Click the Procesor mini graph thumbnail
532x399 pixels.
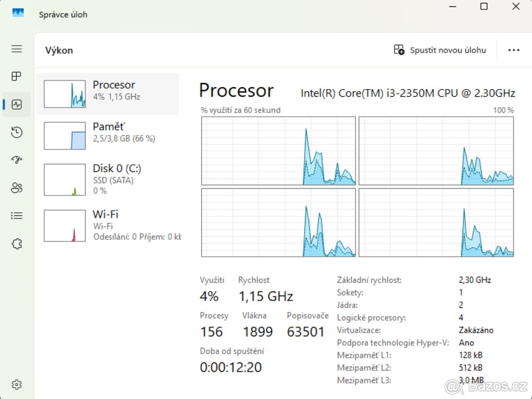[x=64, y=94]
